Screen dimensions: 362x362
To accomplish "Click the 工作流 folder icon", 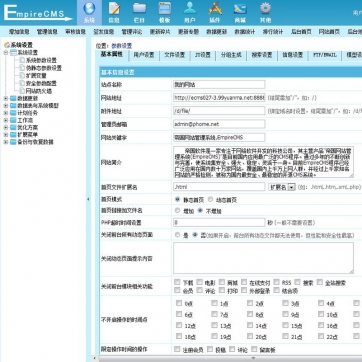I will point(13,120).
